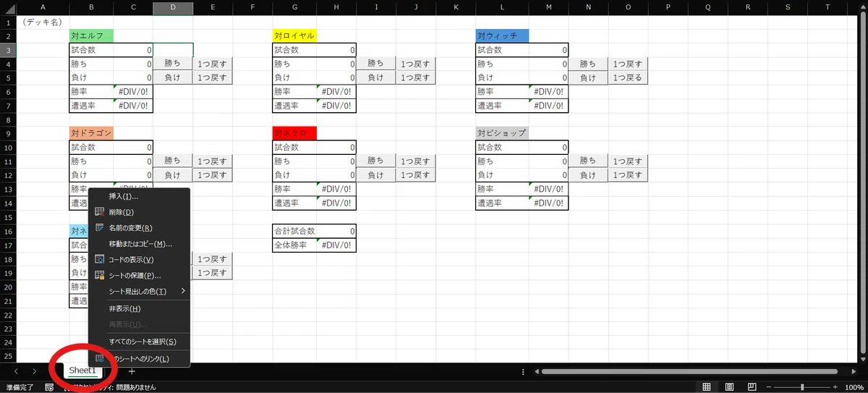868x393 pixels.
Task: Click 1つ戻す beside 対ロイヤル 負け button
Action: point(415,77)
